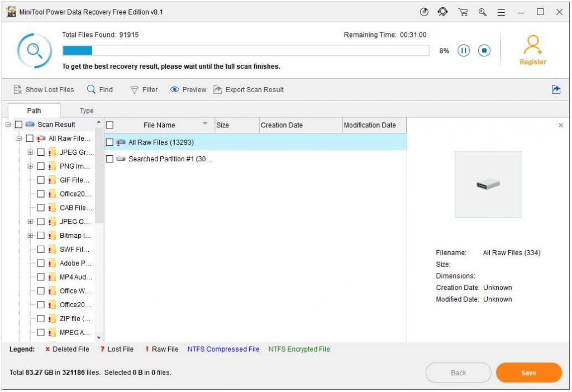Click the tree panel scroll-down arrow
572x392 pixels.
pos(99,338)
